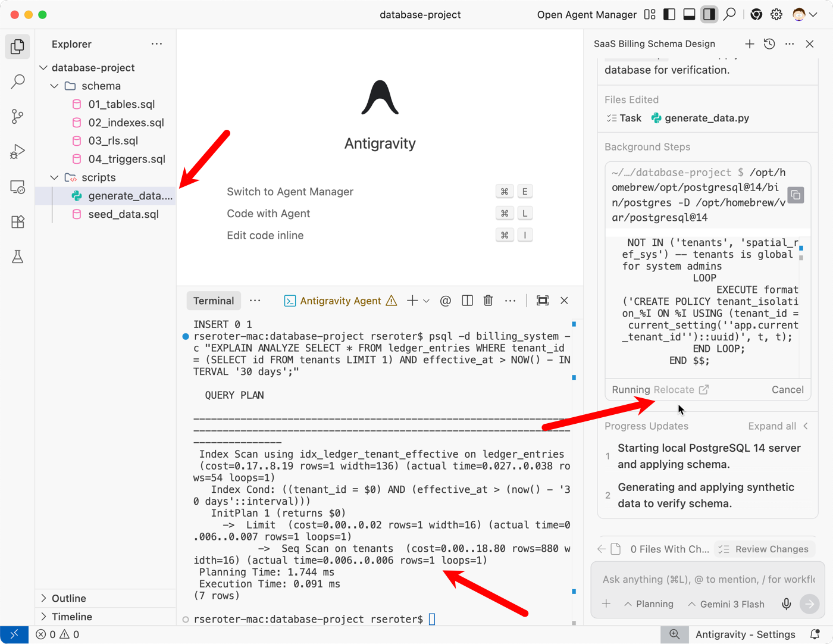This screenshot has height=644, width=833.
Task: Open the Gemini 3 Flash model dropdown
Action: click(726, 604)
